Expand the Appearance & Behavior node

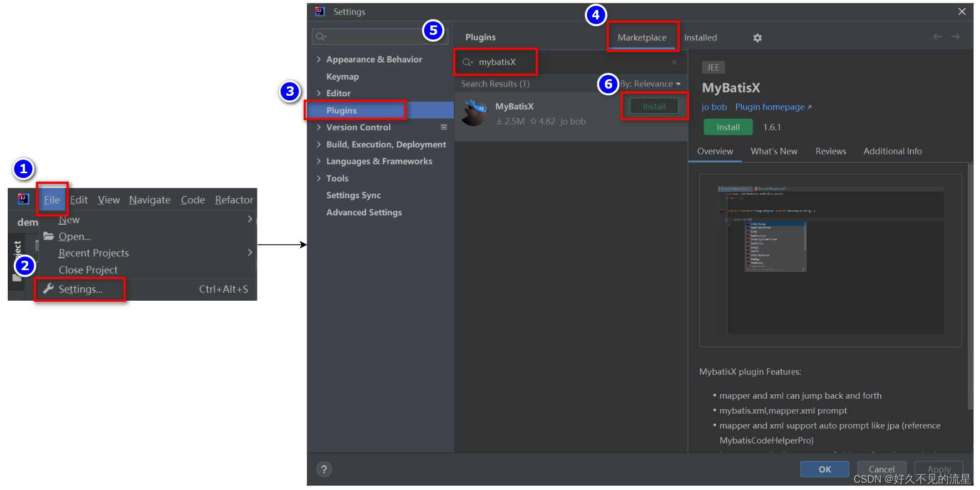[319, 59]
